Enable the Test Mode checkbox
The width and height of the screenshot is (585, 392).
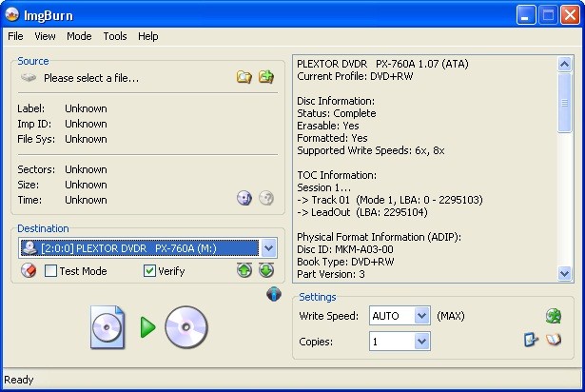50,270
